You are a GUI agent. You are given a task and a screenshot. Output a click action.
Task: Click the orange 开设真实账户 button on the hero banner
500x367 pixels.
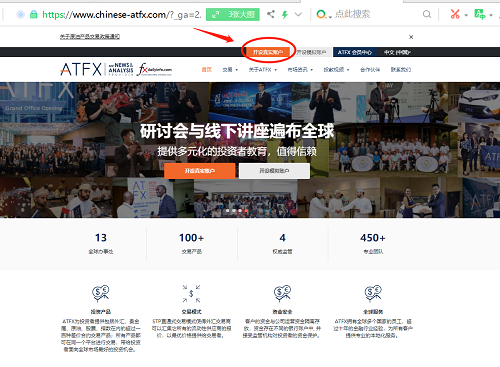[200, 171]
